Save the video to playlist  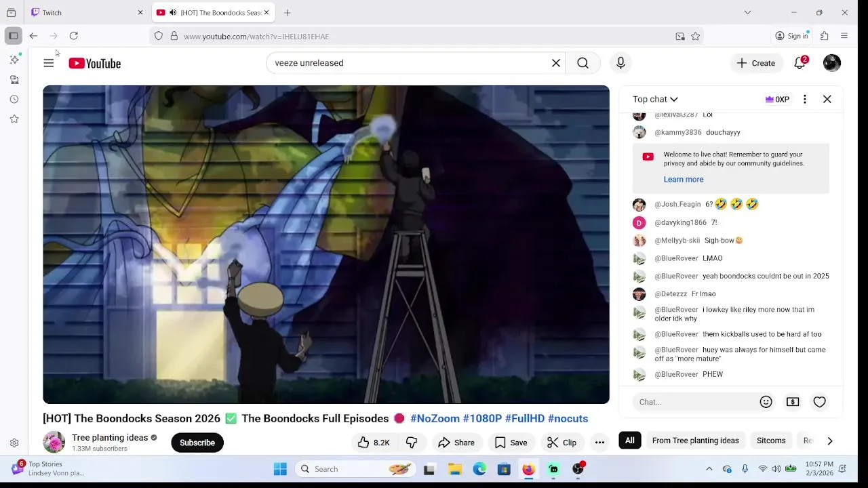(511, 443)
